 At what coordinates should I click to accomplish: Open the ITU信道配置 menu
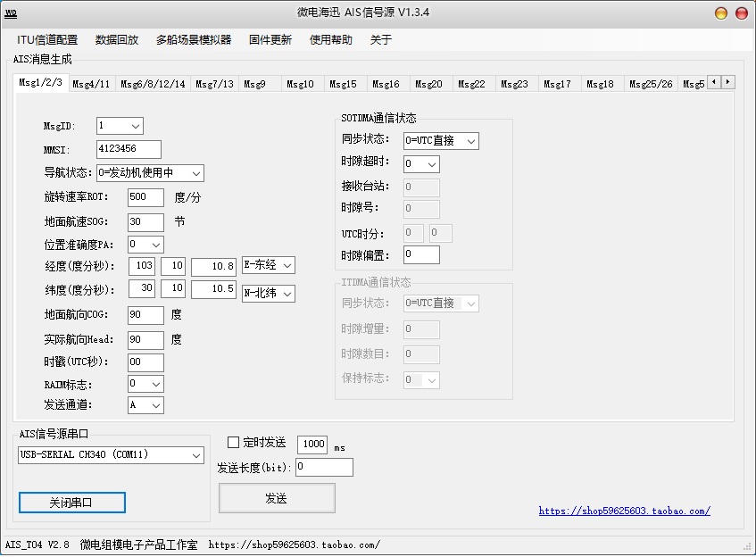pos(47,39)
